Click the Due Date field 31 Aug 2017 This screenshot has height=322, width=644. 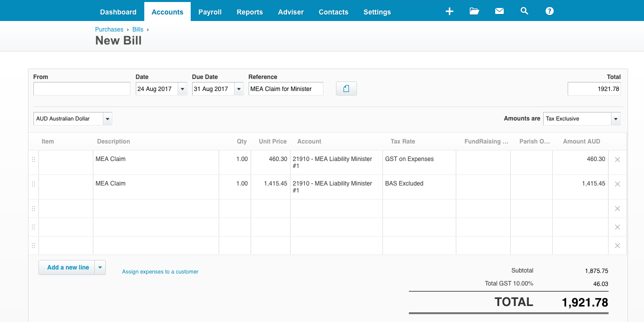point(213,89)
